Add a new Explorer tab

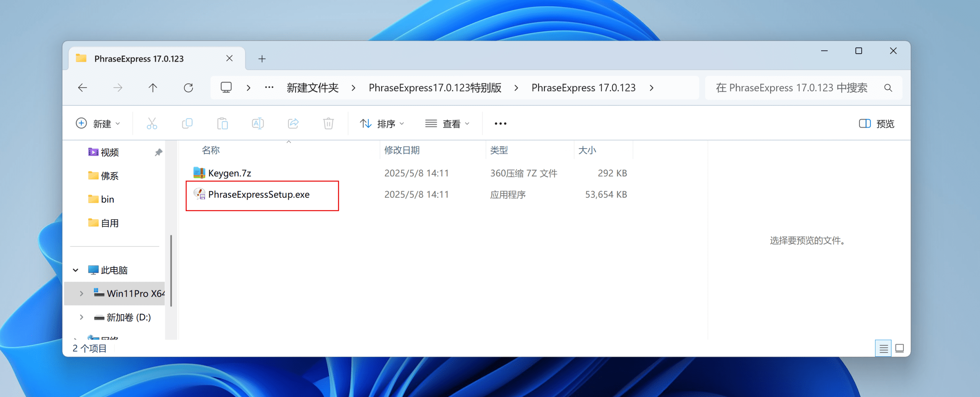click(262, 59)
